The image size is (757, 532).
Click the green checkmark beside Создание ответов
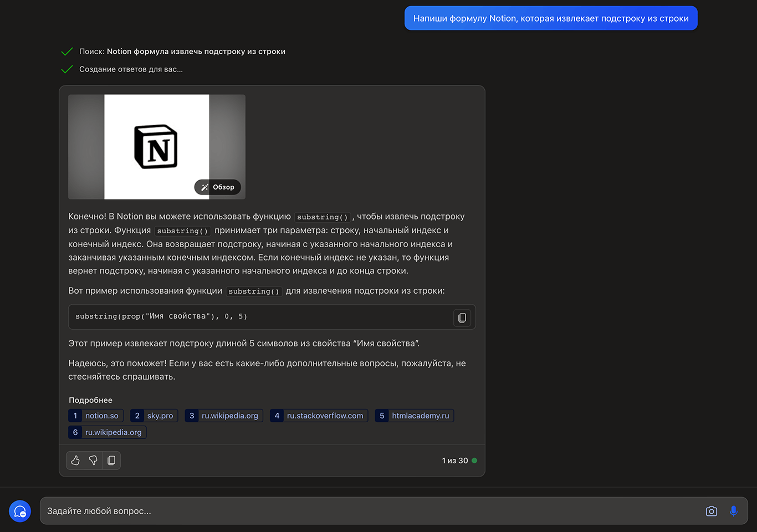tap(67, 69)
